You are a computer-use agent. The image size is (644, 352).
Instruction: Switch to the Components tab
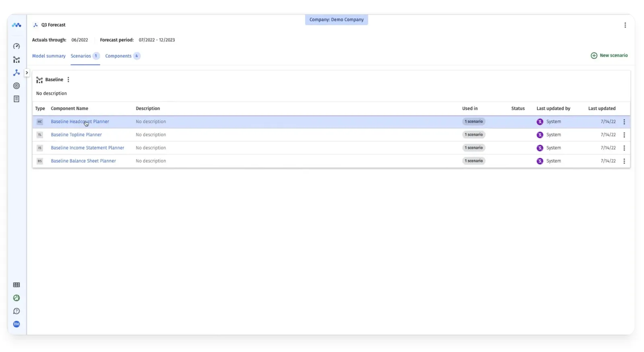[x=123, y=56]
